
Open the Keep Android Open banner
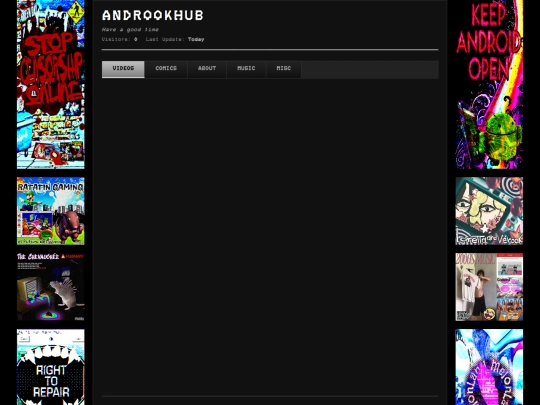(489, 84)
